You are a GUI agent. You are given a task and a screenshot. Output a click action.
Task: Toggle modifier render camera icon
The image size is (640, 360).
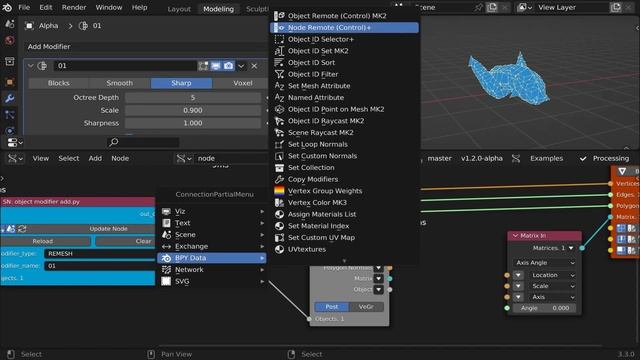[x=229, y=66]
